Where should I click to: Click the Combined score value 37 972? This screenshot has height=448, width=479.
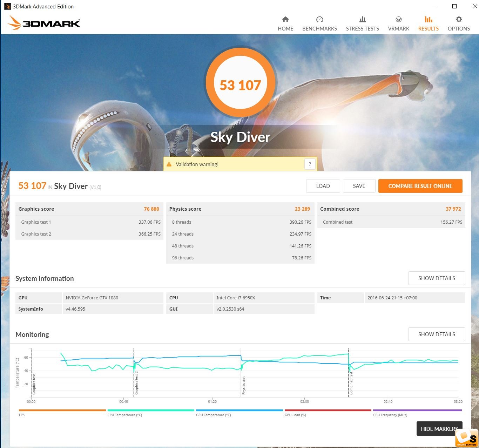[x=453, y=209]
